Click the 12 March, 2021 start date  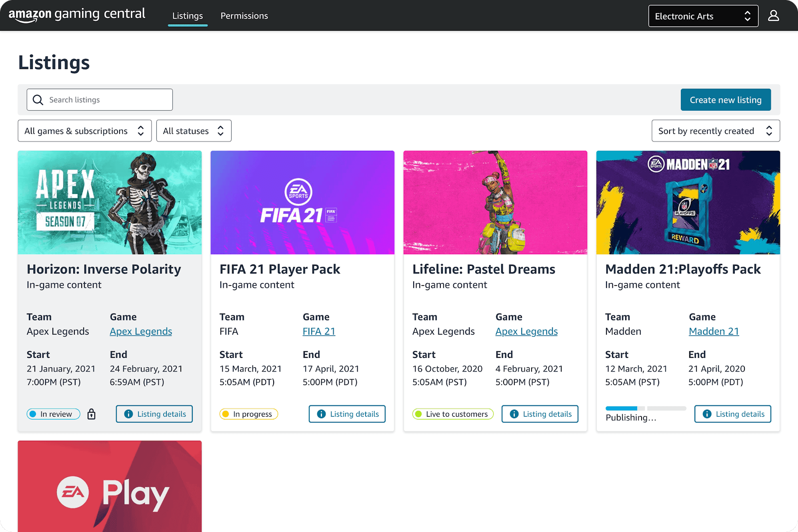pos(636,369)
